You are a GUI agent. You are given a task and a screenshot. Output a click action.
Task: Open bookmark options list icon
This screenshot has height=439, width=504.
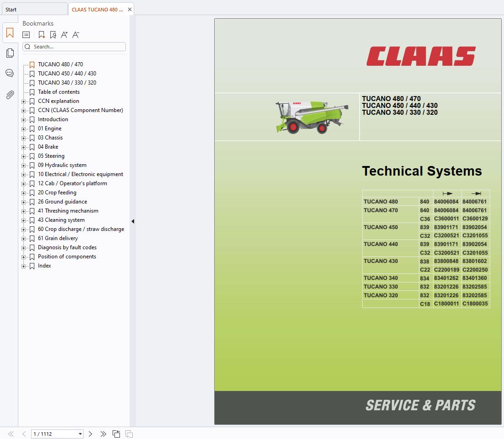[26, 35]
